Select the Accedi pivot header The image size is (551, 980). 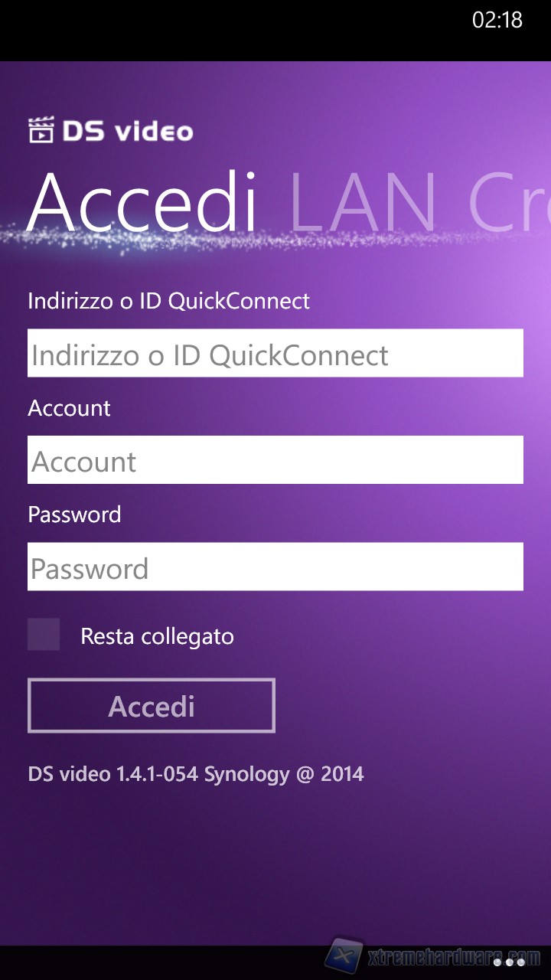point(143,202)
